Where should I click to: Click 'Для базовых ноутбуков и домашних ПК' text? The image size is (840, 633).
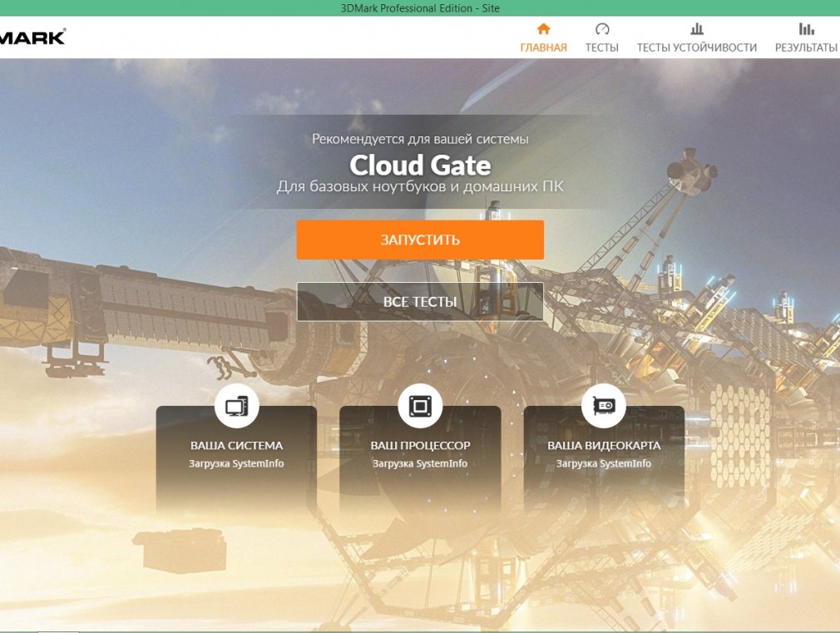420,186
